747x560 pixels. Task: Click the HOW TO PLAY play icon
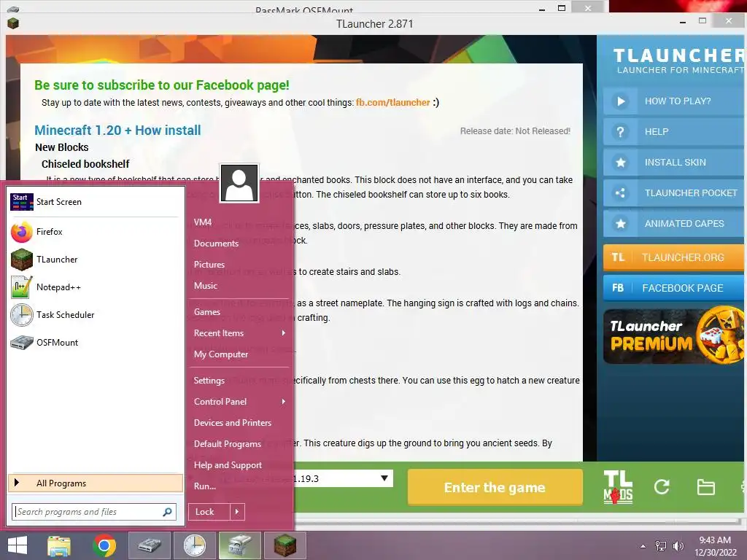[x=620, y=101]
